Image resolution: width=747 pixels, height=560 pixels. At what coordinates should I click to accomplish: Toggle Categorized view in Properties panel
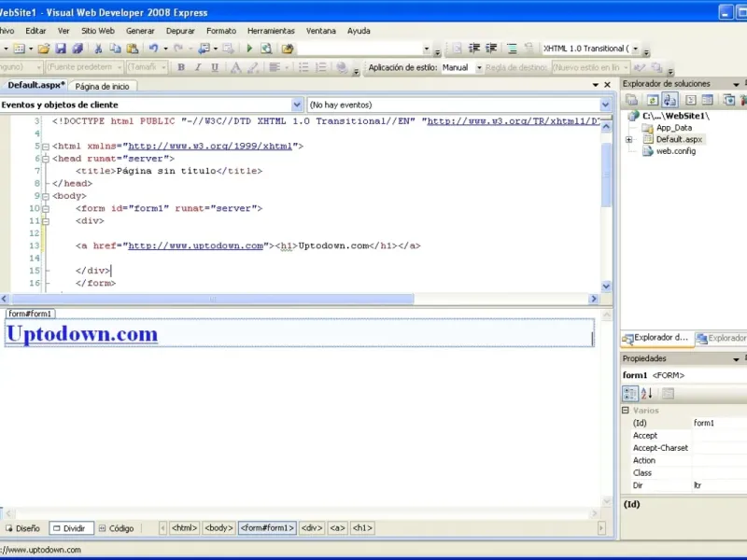(629, 393)
